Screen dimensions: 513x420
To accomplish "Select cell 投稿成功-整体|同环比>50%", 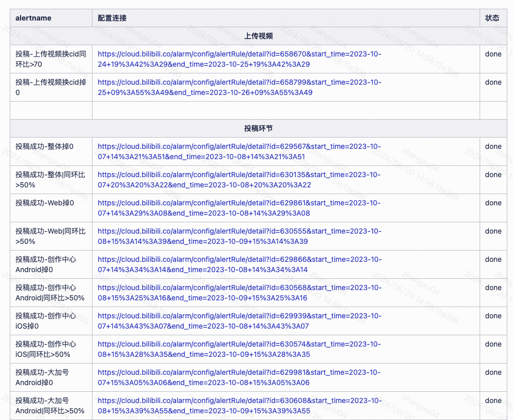I will click(50, 180).
